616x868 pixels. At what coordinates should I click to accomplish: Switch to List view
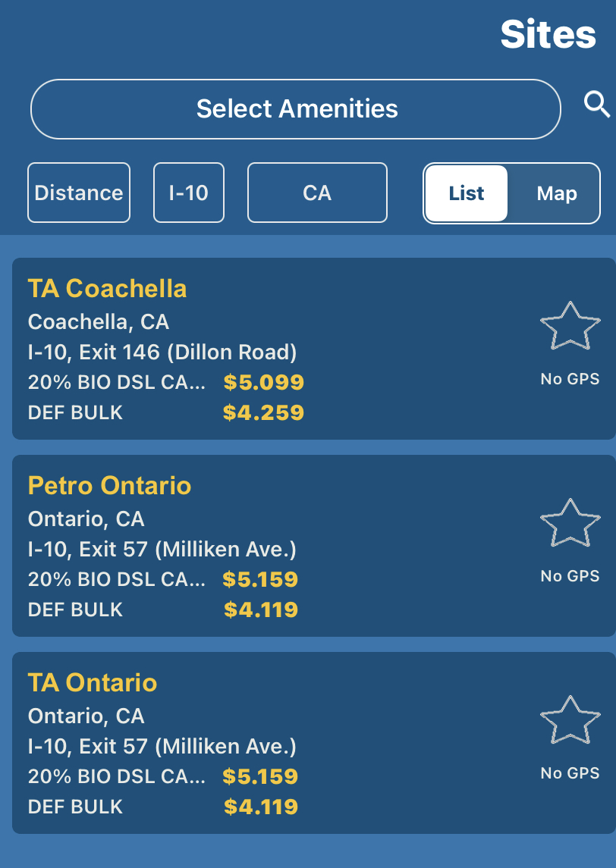[467, 193]
